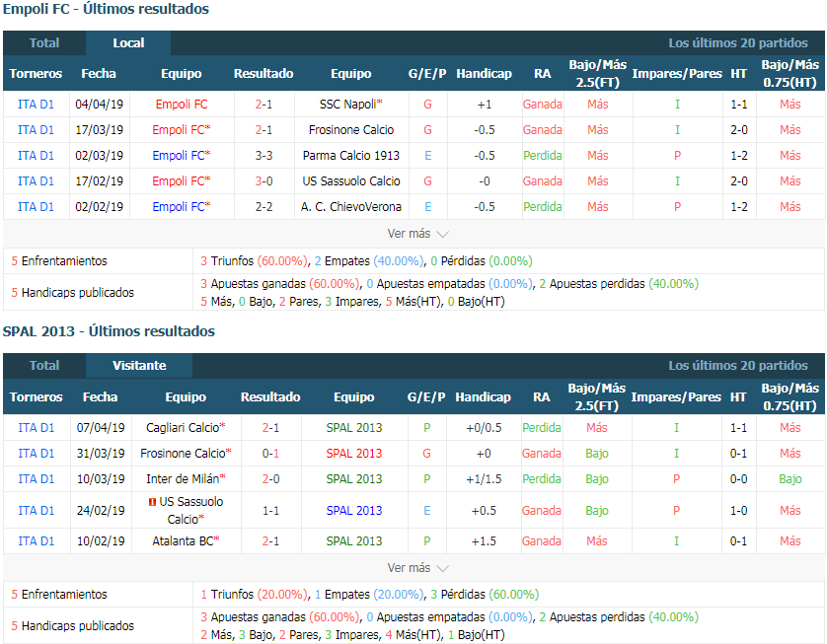Open ITA D1 link in 02/02/19 row
The height and width of the screenshot is (644, 827).
click(x=36, y=206)
